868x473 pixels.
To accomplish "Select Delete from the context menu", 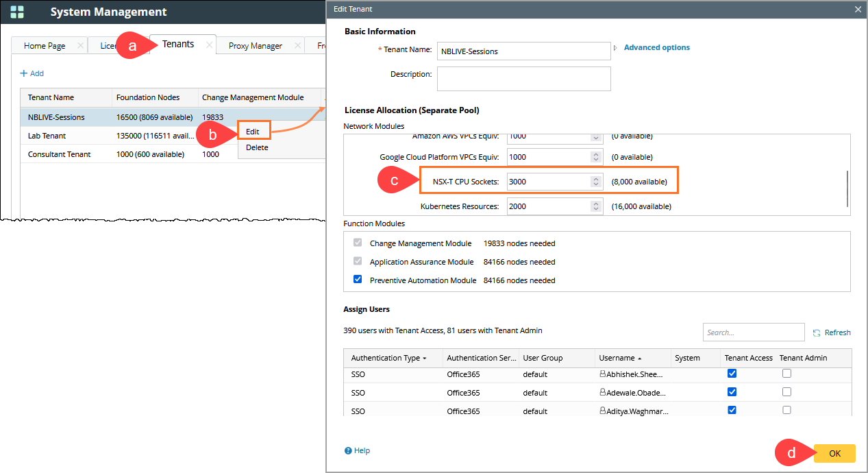I will point(257,147).
